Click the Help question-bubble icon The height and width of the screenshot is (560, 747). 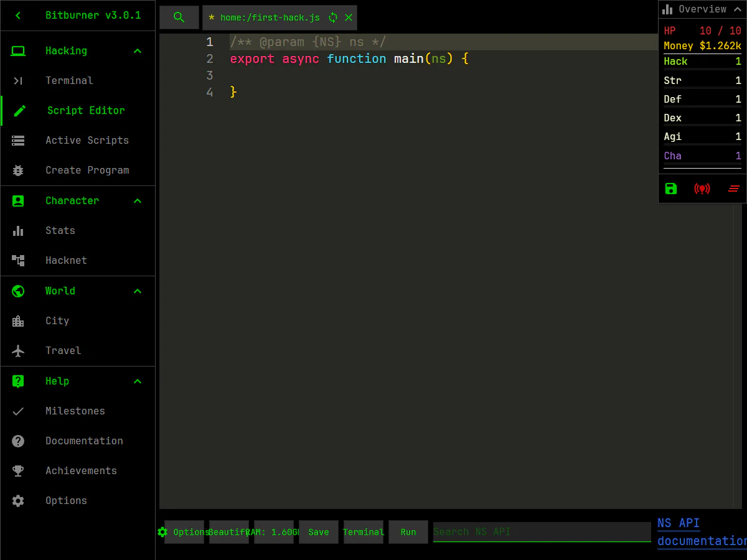18,381
